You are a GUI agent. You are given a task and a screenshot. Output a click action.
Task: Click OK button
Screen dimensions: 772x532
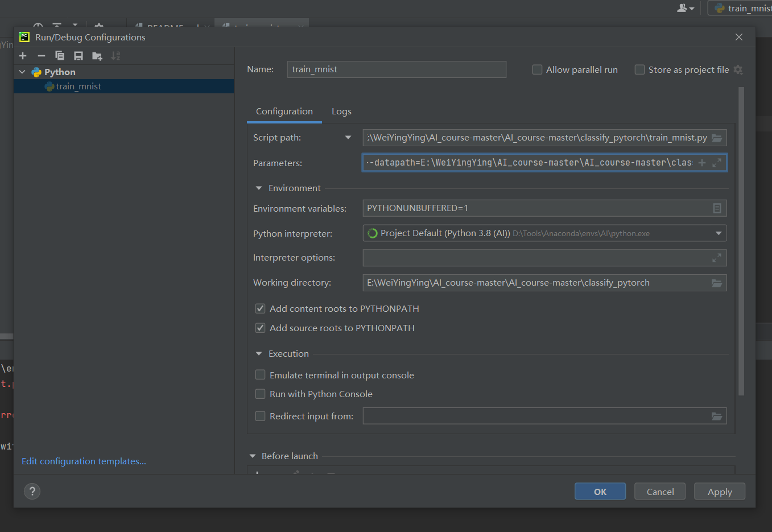(600, 492)
